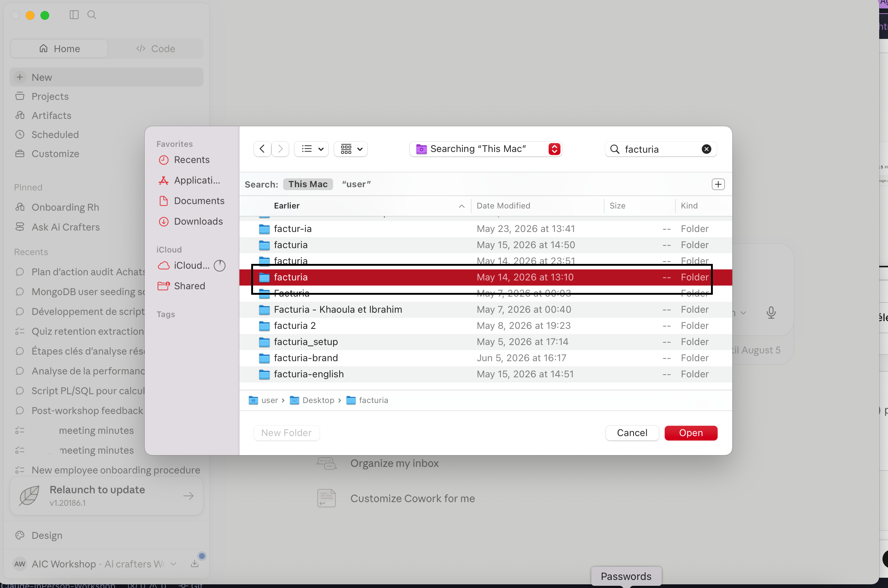Switch to the Code tab
Screen dimensions: 888x588
point(156,49)
